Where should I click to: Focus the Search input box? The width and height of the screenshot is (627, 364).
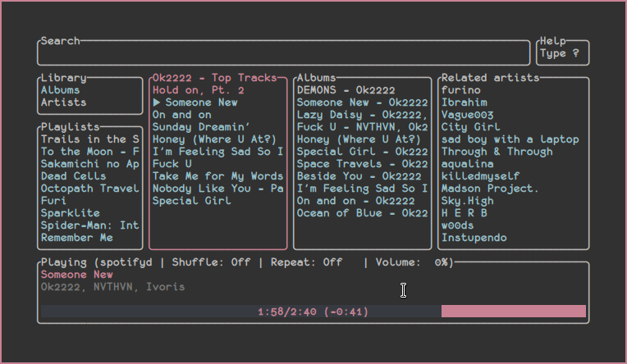(283, 52)
